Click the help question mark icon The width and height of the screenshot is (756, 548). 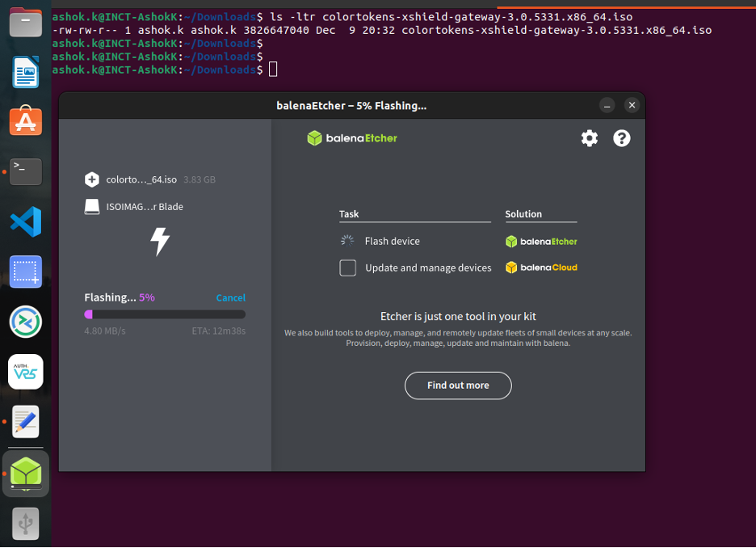[x=621, y=138]
